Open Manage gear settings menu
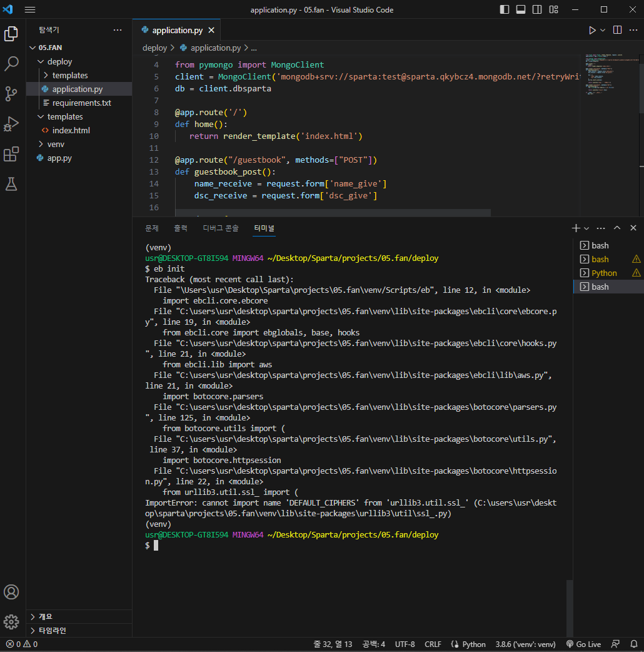This screenshot has height=652, width=644. [11, 622]
